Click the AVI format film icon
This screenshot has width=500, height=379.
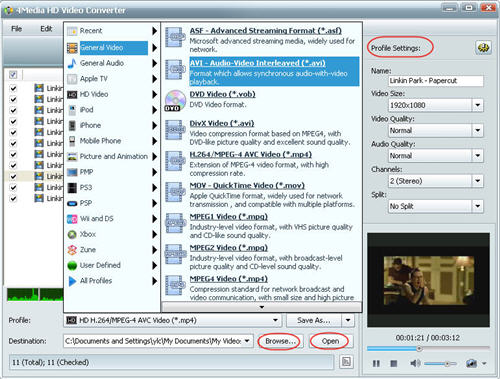coord(175,70)
